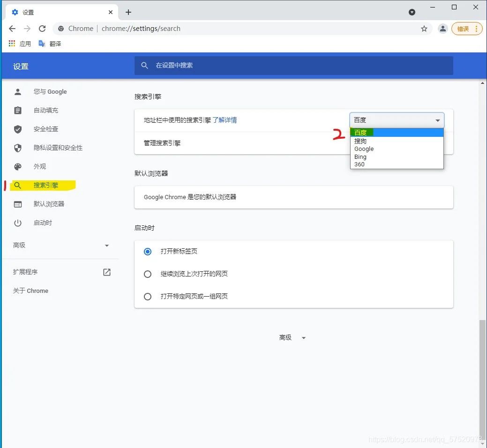This screenshot has height=448, width=487.
Task: Open 隐私设置和安全性 section
Action: (58, 148)
